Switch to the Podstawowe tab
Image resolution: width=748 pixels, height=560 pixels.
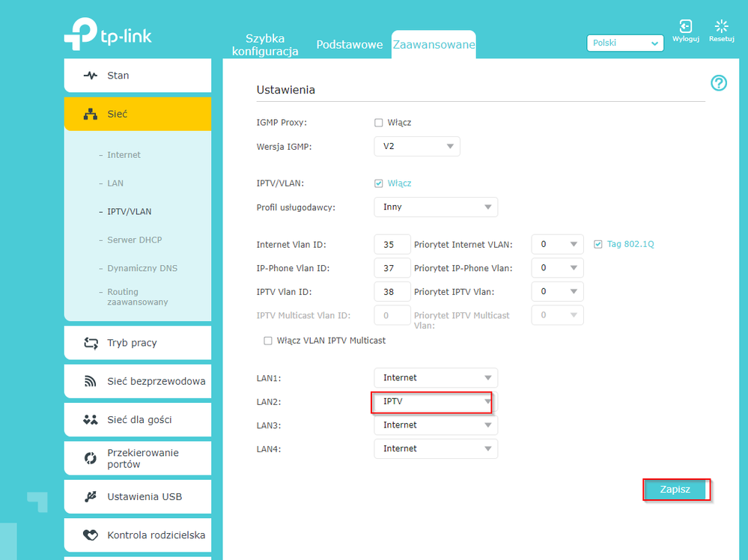(349, 45)
